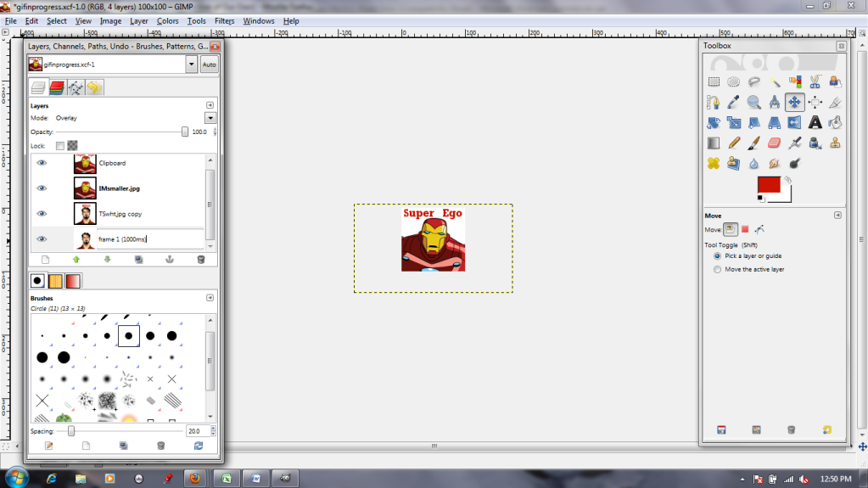This screenshot has height=488, width=868.
Task: Click the layer Opacity slider
Action: pyautogui.click(x=122, y=132)
